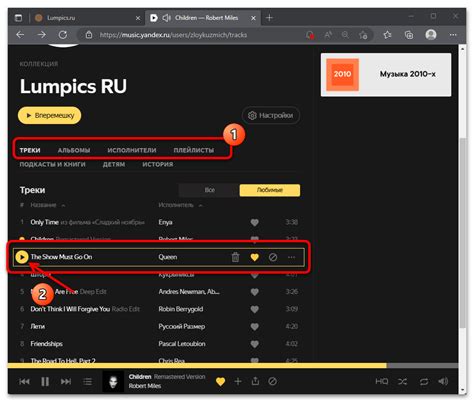The image size is (474, 402).
Task: Mute tab audio speaker icon
Action: point(166,18)
